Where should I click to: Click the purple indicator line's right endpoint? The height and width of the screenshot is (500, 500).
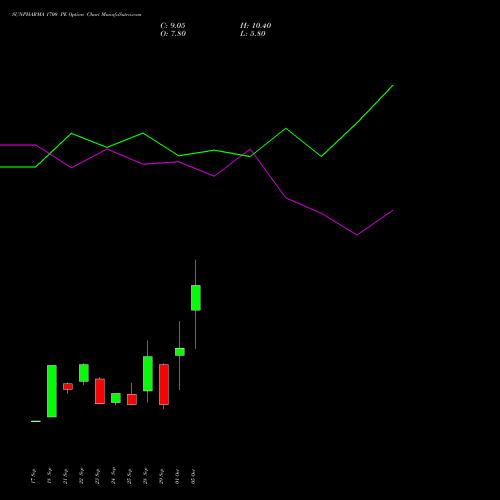click(393, 210)
